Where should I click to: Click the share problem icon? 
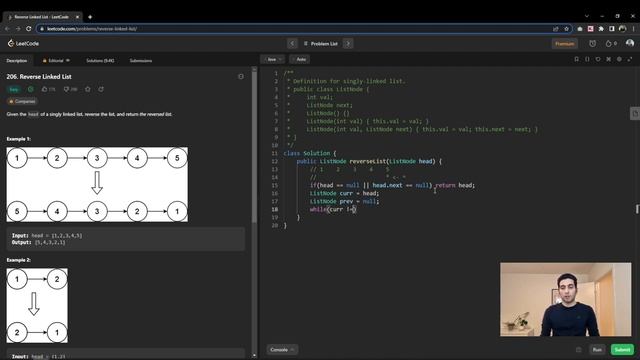[x=101, y=89]
